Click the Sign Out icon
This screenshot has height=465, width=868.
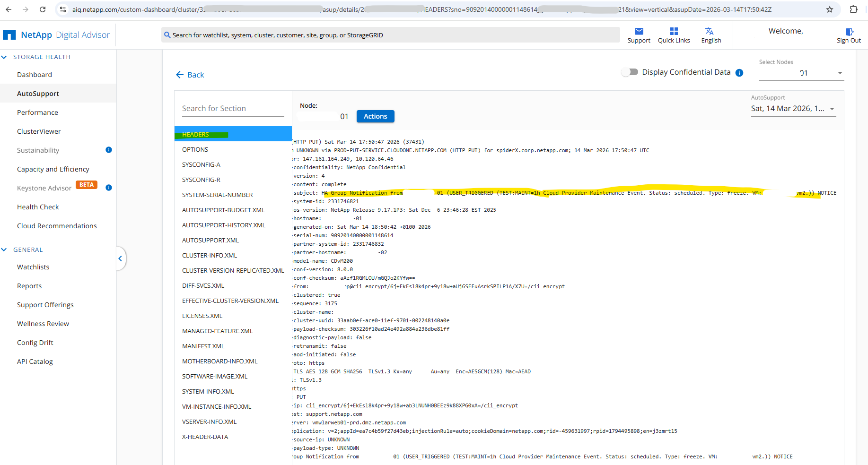850,32
